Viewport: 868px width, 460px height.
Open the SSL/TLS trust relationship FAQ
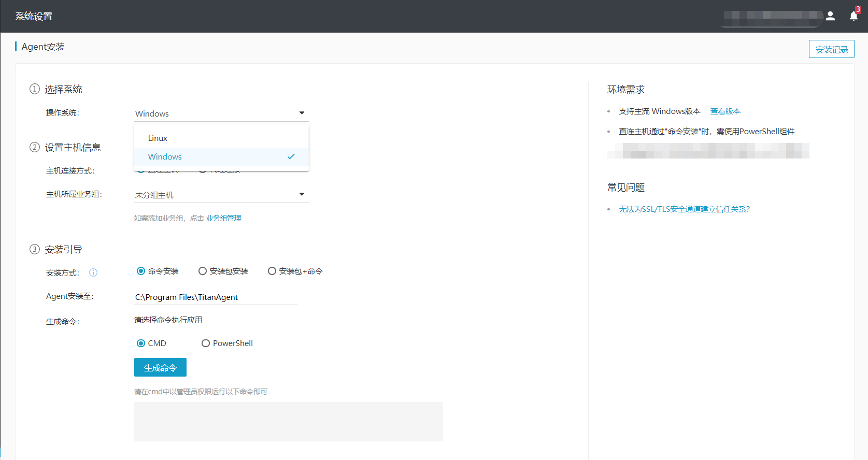(684, 209)
